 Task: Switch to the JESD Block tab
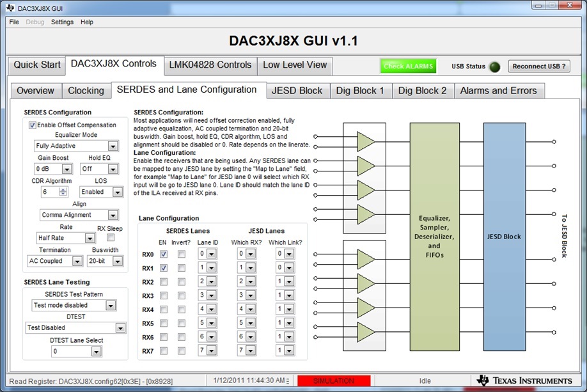pos(297,91)
